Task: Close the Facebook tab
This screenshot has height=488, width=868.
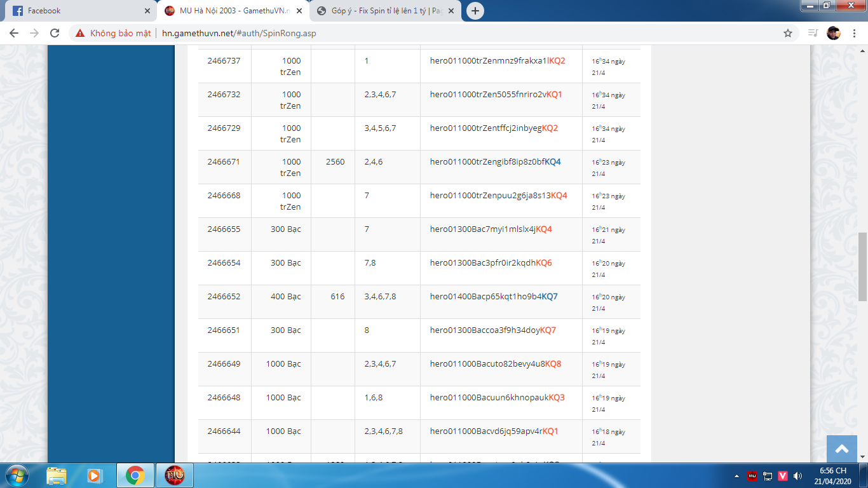Action: [x=147, y=11]
